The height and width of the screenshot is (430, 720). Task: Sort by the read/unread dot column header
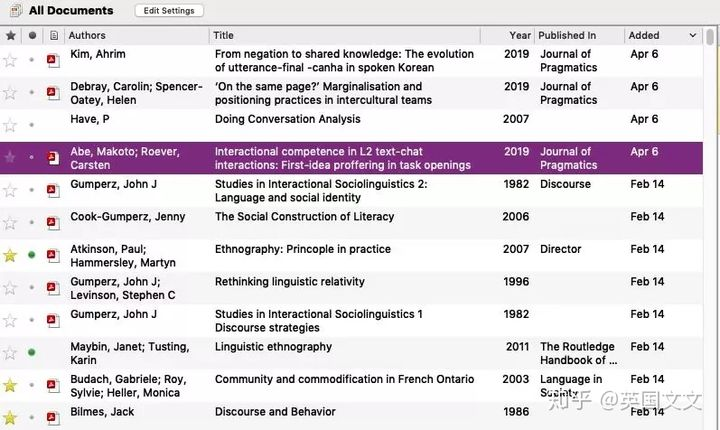(x=32, y=35)
